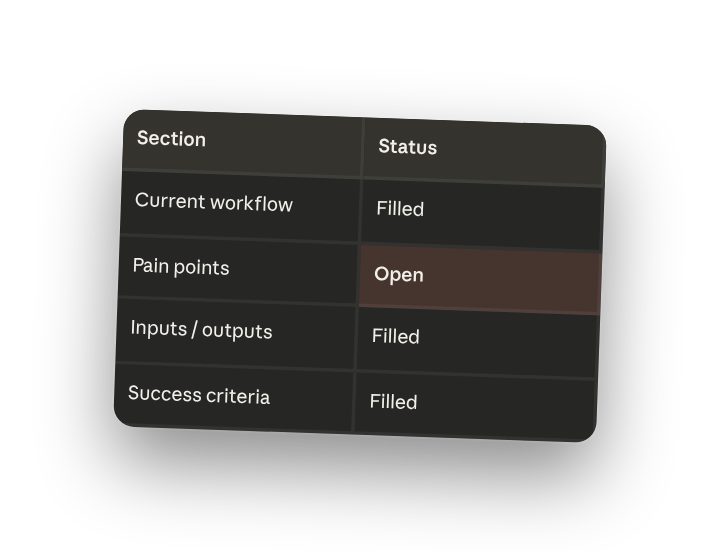Viewport: 720px width, 552px height.
Task: Click the Filled status for Inputs / outputs
Action: click(x=478, y=342)
